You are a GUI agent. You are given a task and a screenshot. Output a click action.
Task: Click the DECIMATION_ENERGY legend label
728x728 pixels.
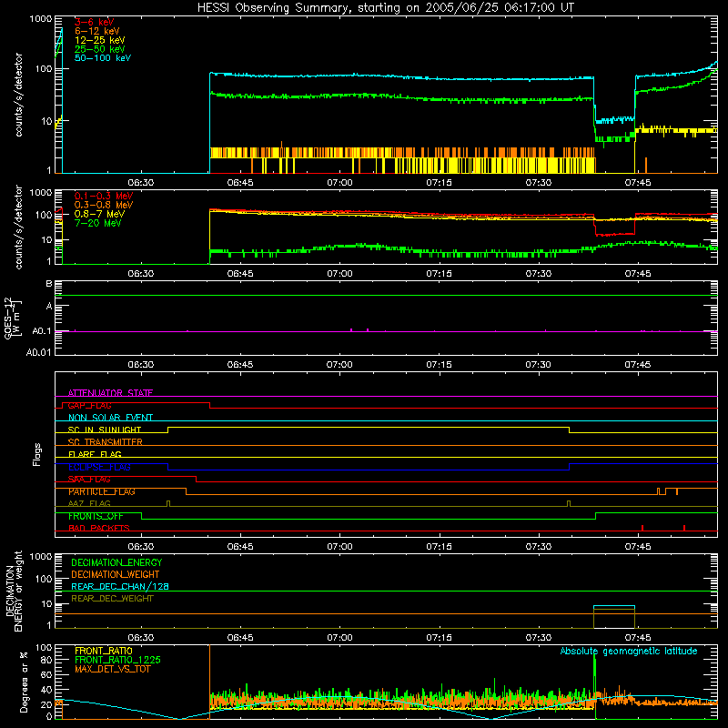[x=116, y=562]
